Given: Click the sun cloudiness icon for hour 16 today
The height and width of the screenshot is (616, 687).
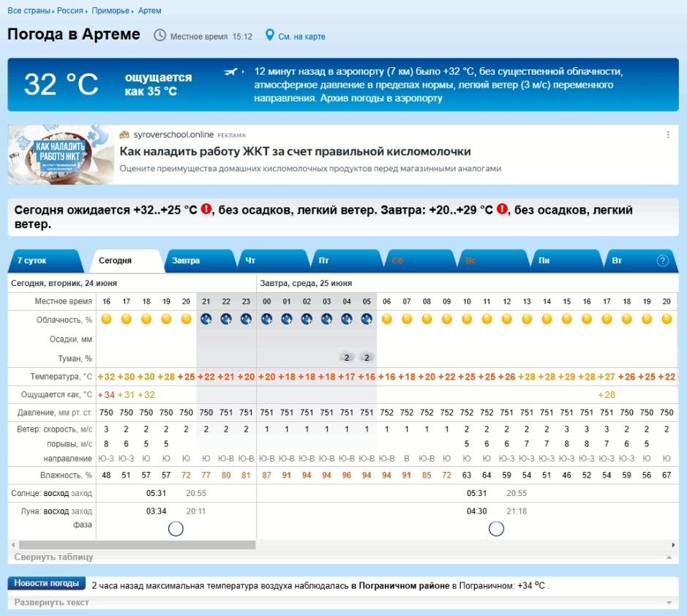Looking at the screenshot, I should pyautogui.click(x=106, y=319).
